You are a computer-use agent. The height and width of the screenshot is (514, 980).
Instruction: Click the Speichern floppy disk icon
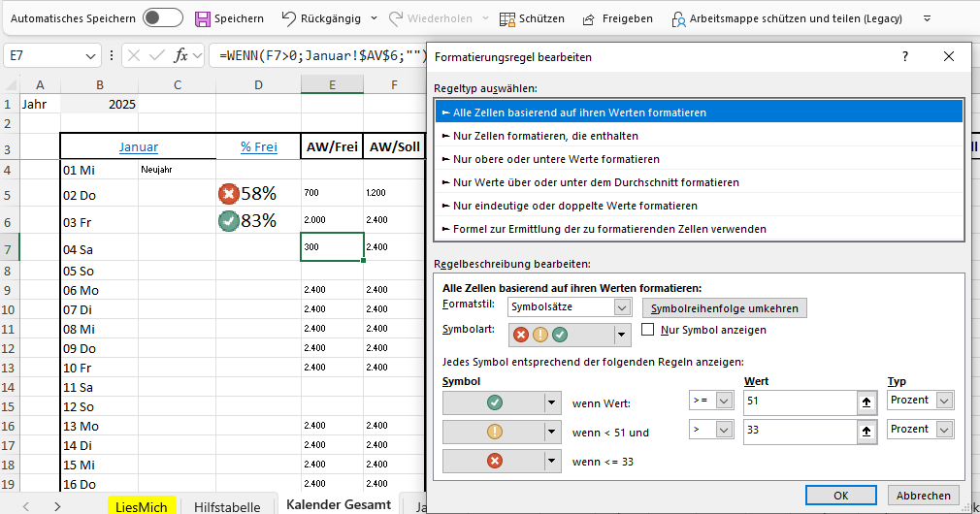pyautogui.click(x=203, y=18)
